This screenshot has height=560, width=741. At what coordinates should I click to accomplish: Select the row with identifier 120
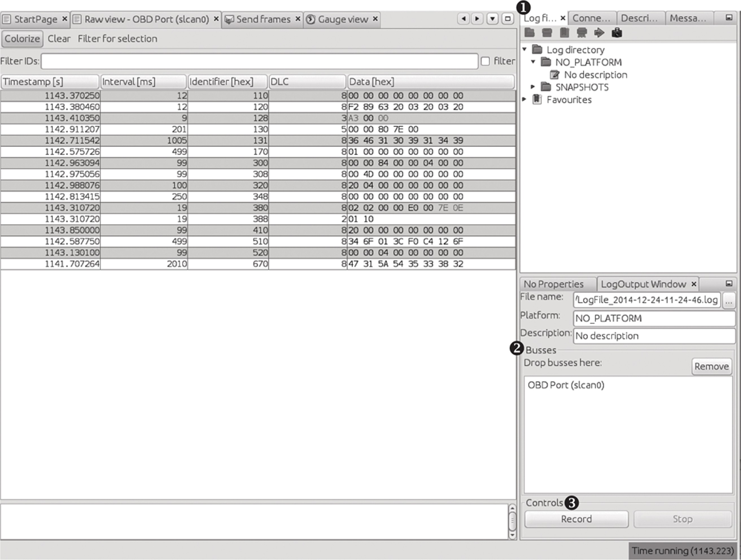pos(258,107)
